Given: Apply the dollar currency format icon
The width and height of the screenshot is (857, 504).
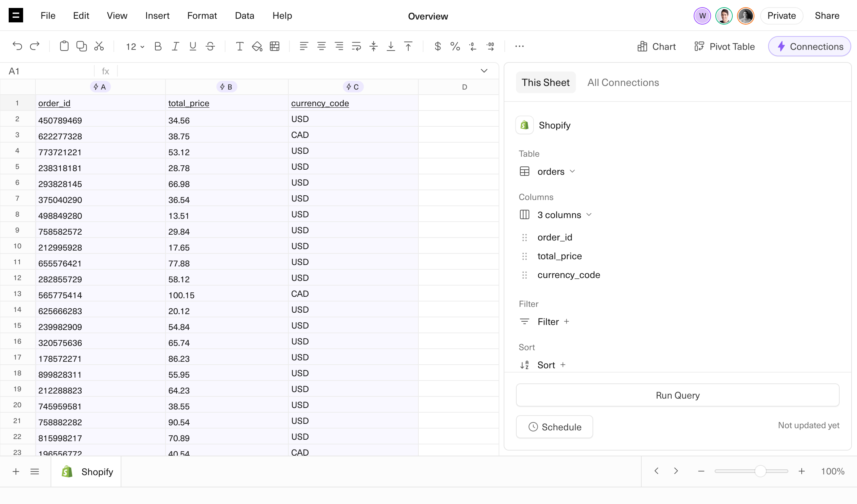Looking at the screenshot, I should pos(438,46).
